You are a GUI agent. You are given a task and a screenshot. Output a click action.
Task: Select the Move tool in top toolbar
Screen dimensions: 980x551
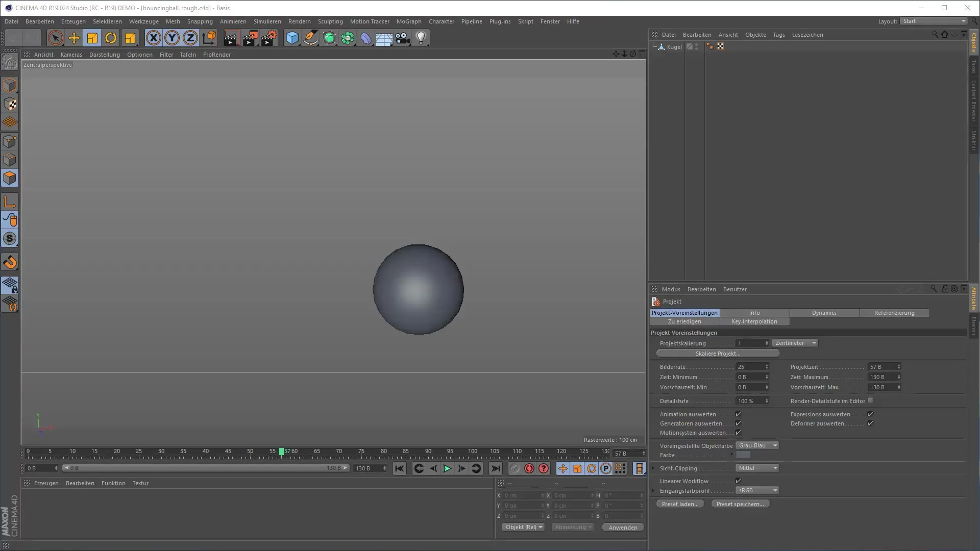coord(74,38)
